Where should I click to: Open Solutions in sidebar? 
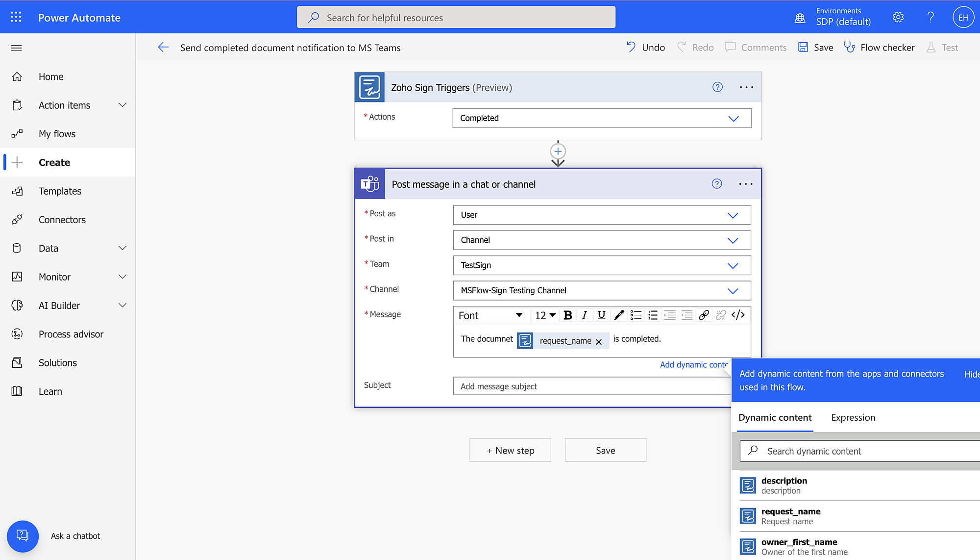pyautogui.click(x=68, y=363)
